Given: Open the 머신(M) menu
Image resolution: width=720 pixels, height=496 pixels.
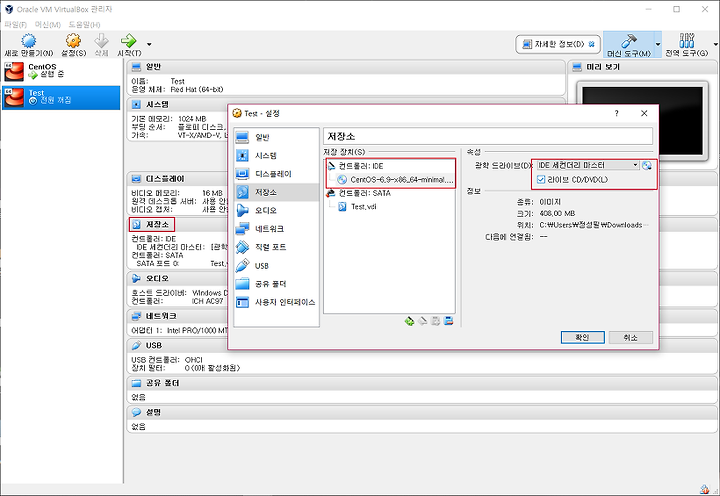Looking at the screenshot, I should (48, 24).
